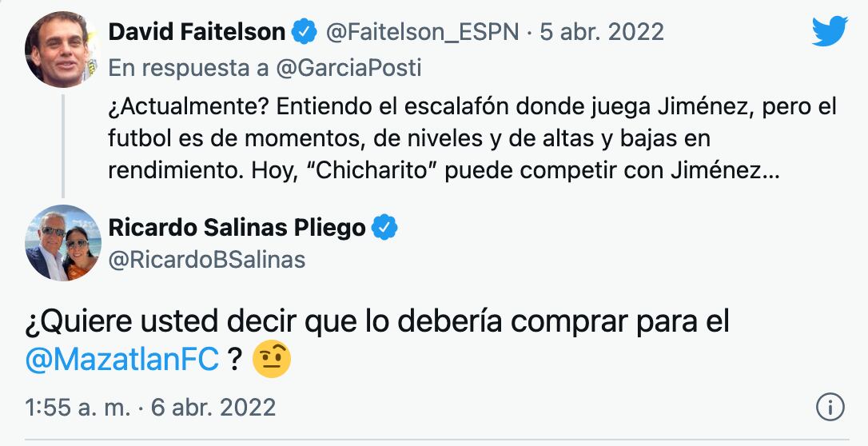This screenshot has height=446, width=868.
Task: Click the "En respuesta a" label
Action: tap(189, 69)
